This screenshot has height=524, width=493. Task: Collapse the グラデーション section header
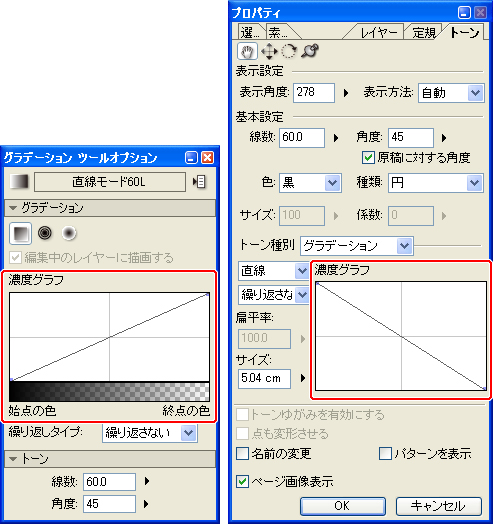coord(110,208)
